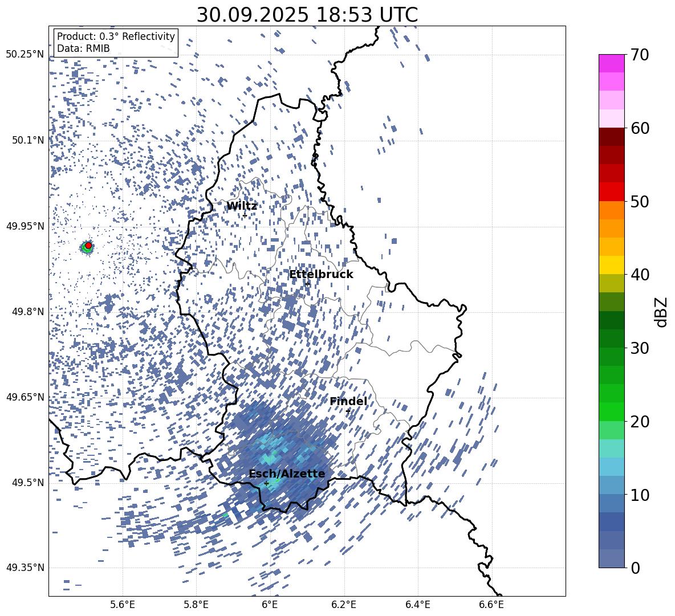
Task: Click the 5.6°E longitude label
Action: pyautogui.click(x=123, y=605)
